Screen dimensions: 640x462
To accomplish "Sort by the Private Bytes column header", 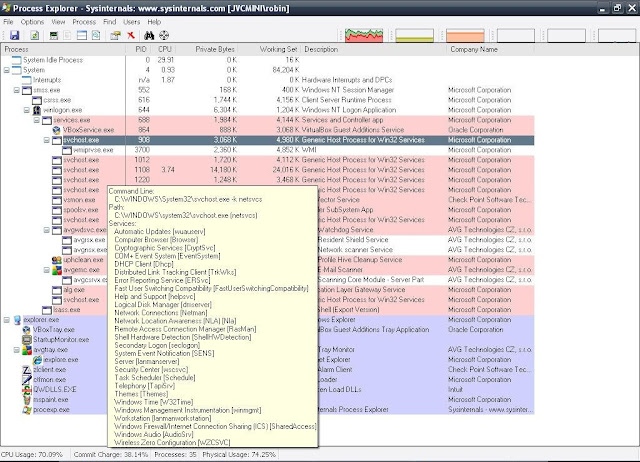I will pyautogui.click(x=207, y=49).
